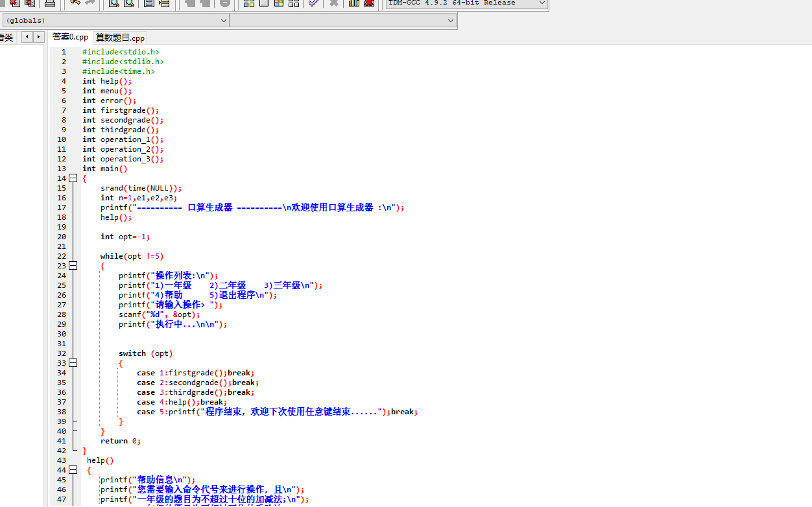Collapse main function fold at line 14

pos(73,178)
